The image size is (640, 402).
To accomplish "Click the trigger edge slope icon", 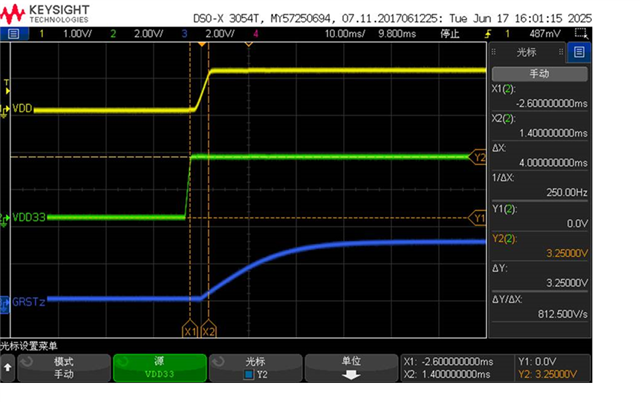I will coord(488,34).
